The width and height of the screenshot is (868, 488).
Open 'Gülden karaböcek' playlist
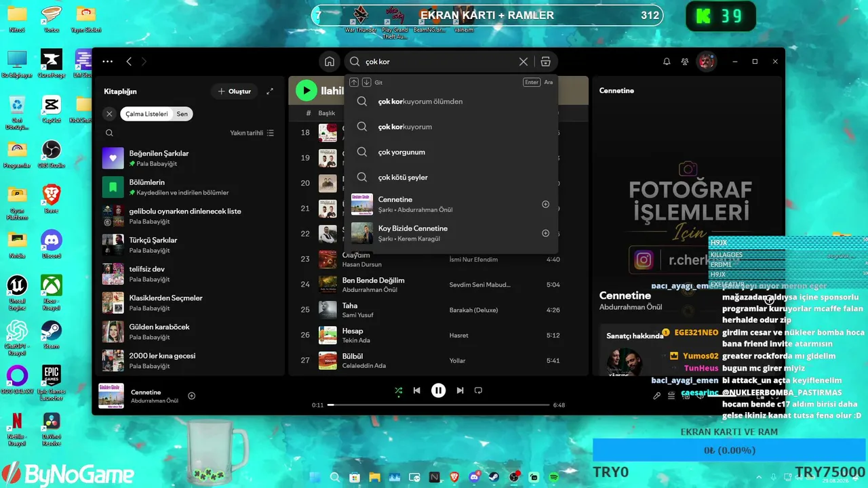[x=190, y=331]
